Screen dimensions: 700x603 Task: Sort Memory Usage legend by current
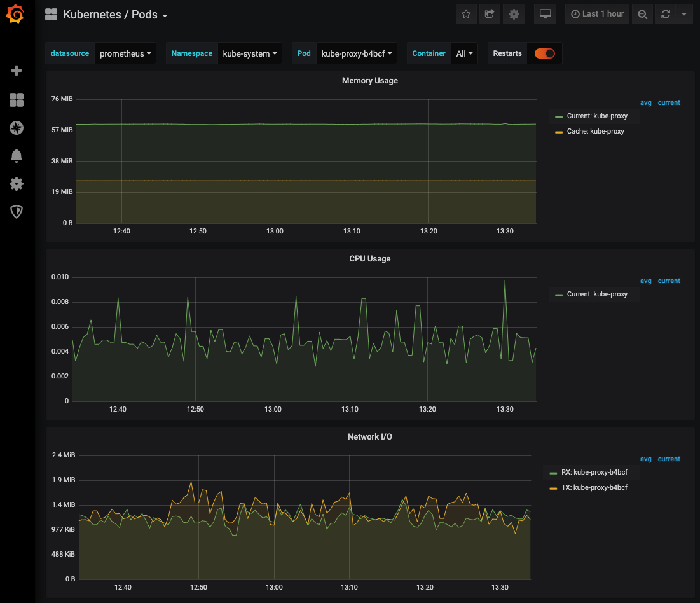pyautogui.click(x=669, y=103)
